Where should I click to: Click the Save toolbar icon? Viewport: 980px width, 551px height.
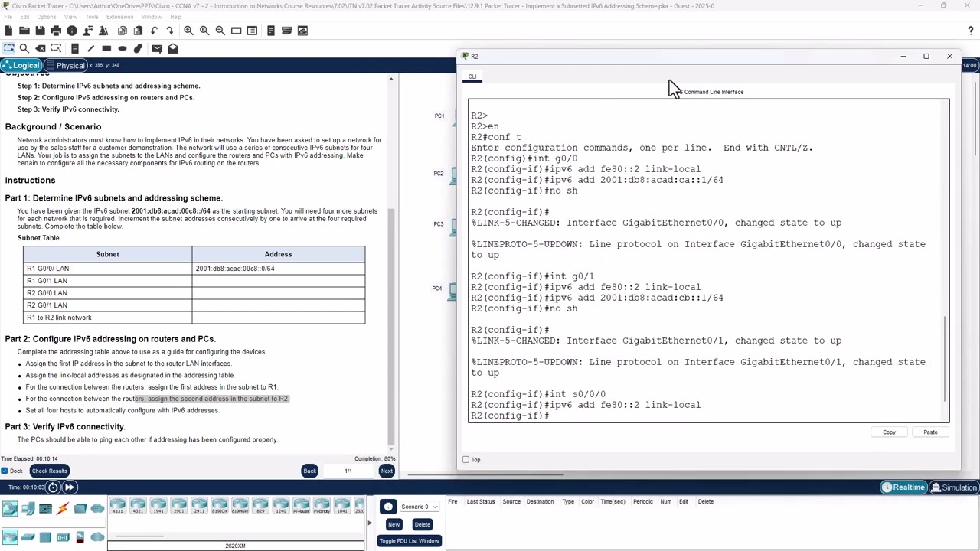click(x=40, y=31)
